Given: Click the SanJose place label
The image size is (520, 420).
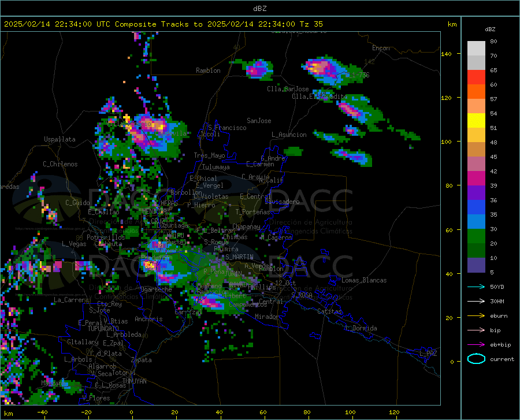Looking at the screenshot, I should tap(259, 121).
